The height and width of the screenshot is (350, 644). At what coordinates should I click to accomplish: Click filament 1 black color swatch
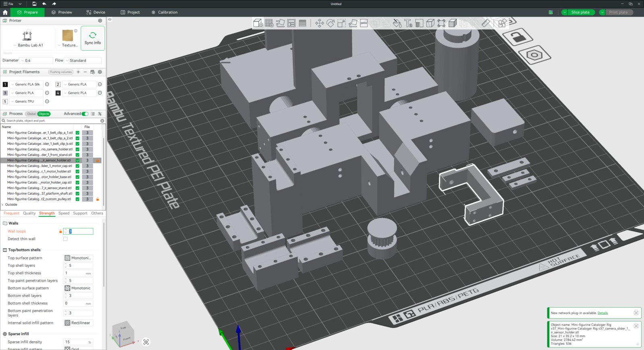[x=5, y=84]
